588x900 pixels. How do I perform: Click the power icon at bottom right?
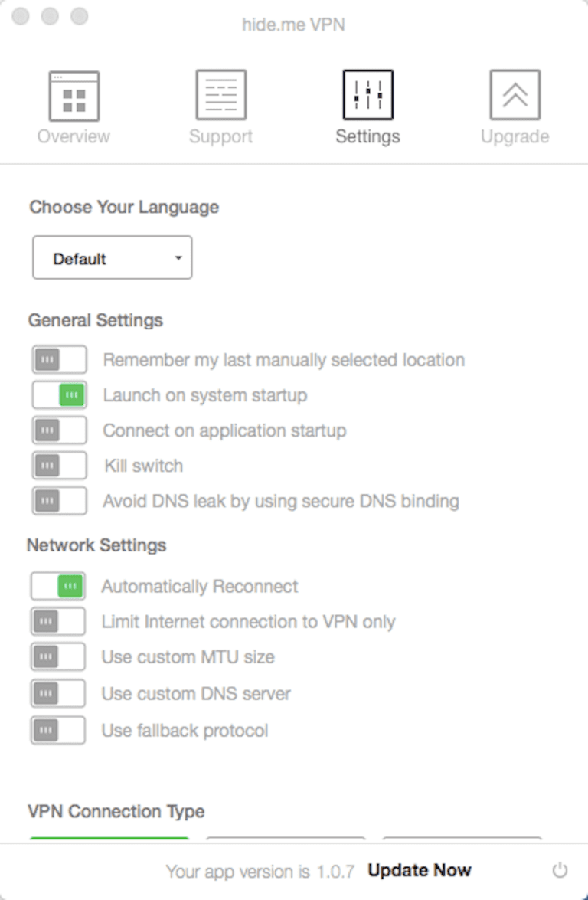click(x=560, y=870)
